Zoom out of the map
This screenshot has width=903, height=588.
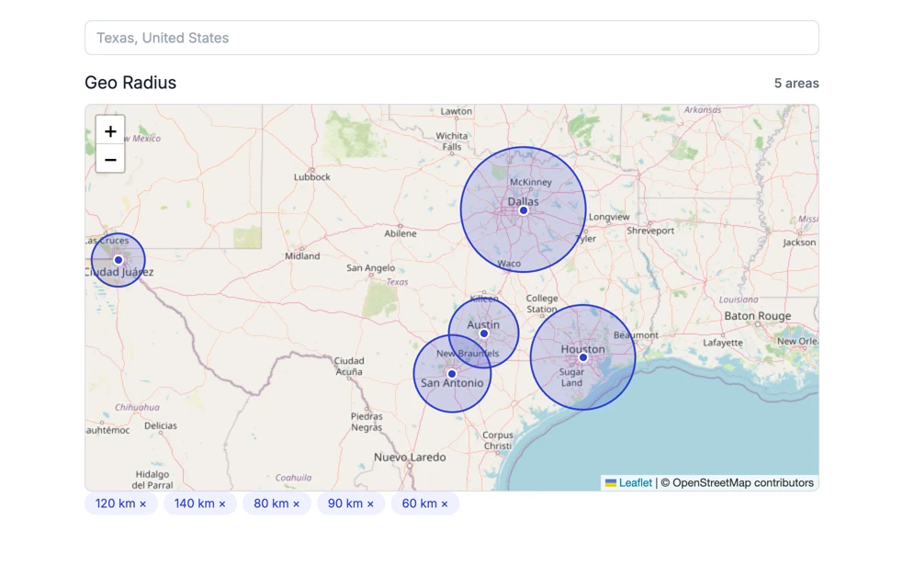tap(110, 160)
